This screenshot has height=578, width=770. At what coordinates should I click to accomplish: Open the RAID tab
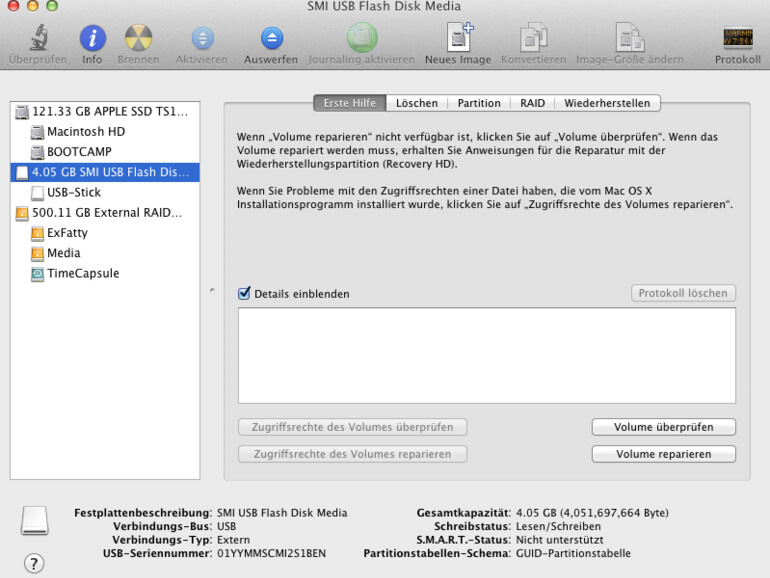pyautogui.click(x=532, y=103)
